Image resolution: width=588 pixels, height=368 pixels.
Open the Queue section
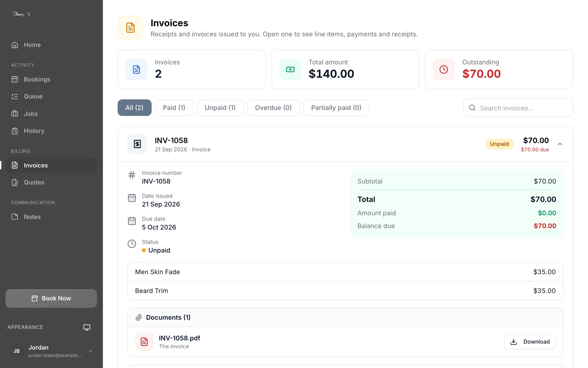coord(51,96)
